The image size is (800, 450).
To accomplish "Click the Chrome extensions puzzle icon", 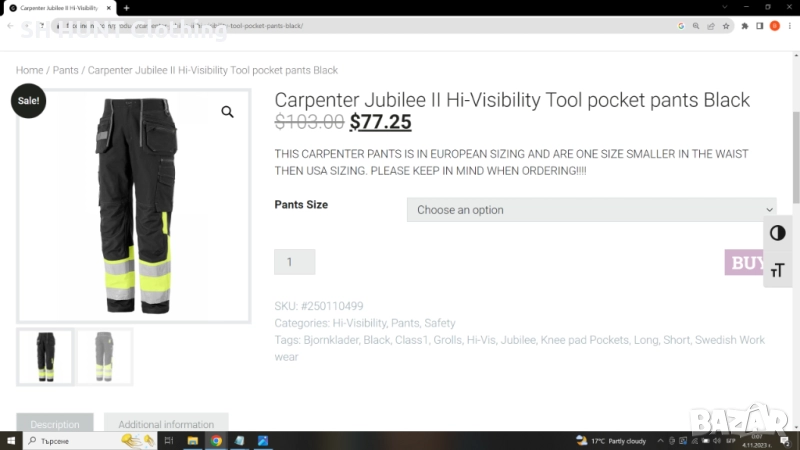I will (744, 26).
